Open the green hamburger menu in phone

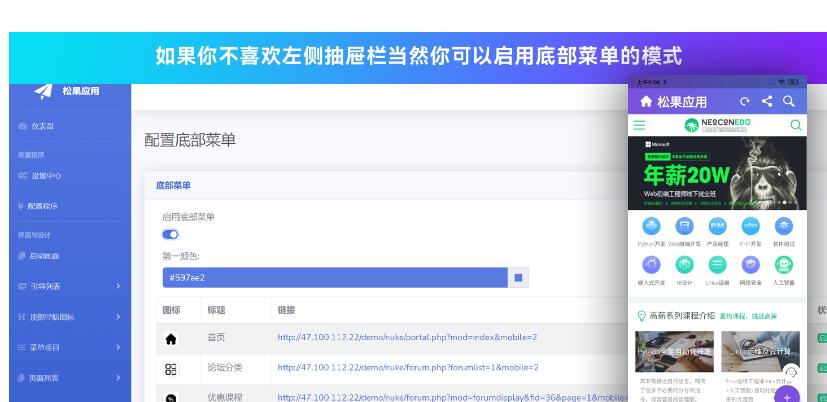pos(639,125)
